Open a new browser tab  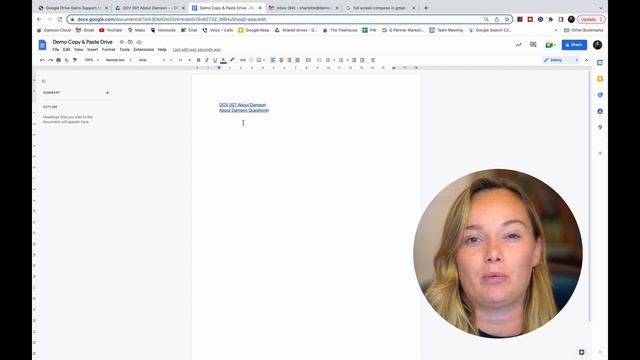(x=426, y=8)
